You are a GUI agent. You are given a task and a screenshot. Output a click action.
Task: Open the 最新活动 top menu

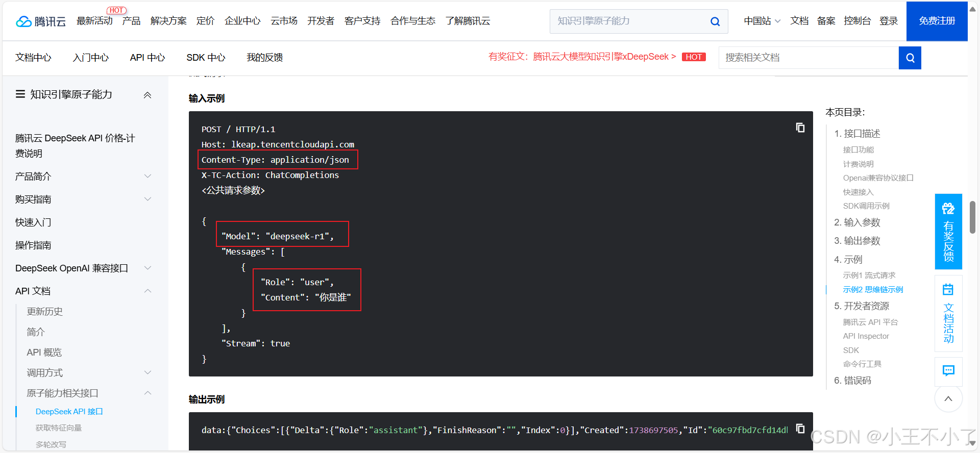94,21
